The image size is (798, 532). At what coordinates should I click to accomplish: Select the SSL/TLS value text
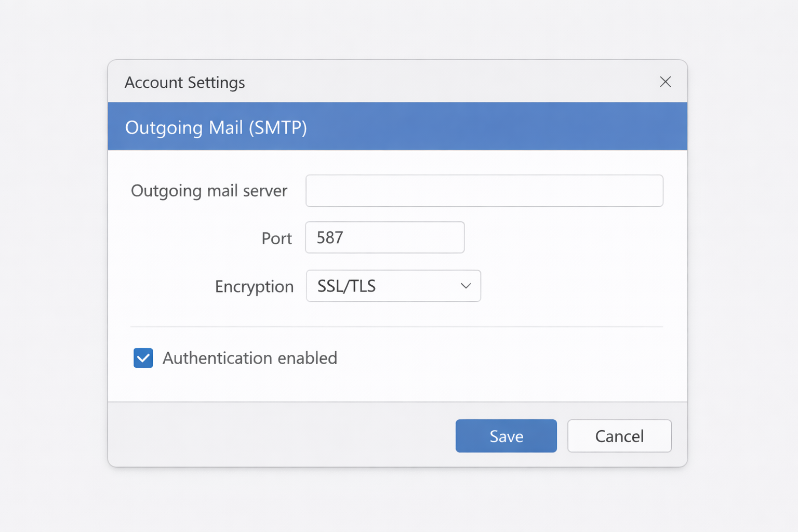(x=347, y=286)
